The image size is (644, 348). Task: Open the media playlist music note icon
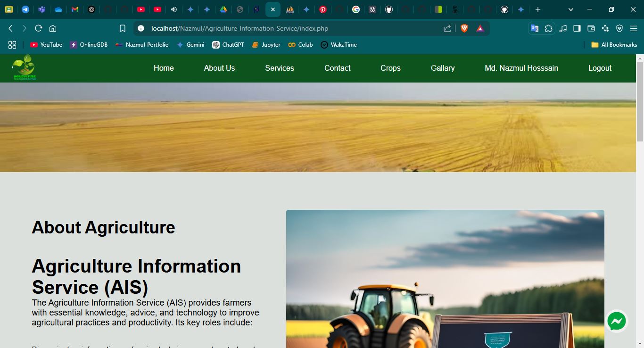(x=563, y=28)
